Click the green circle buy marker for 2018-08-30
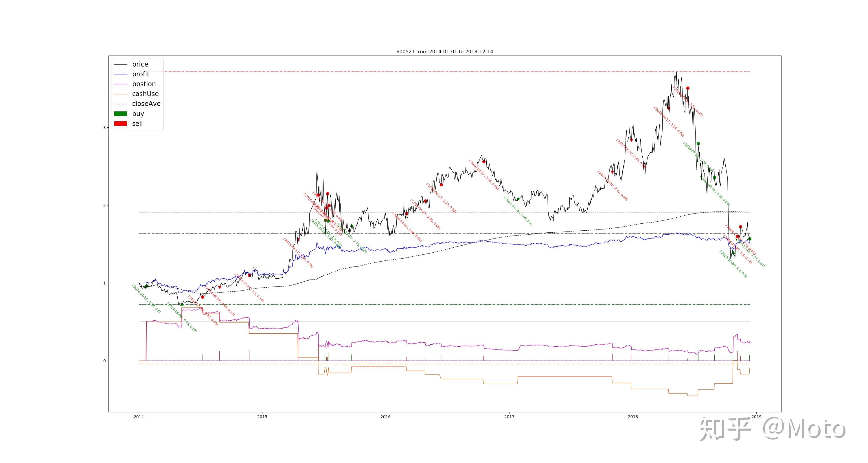This screenshot has height=463, width=868. tap(714, 178)
